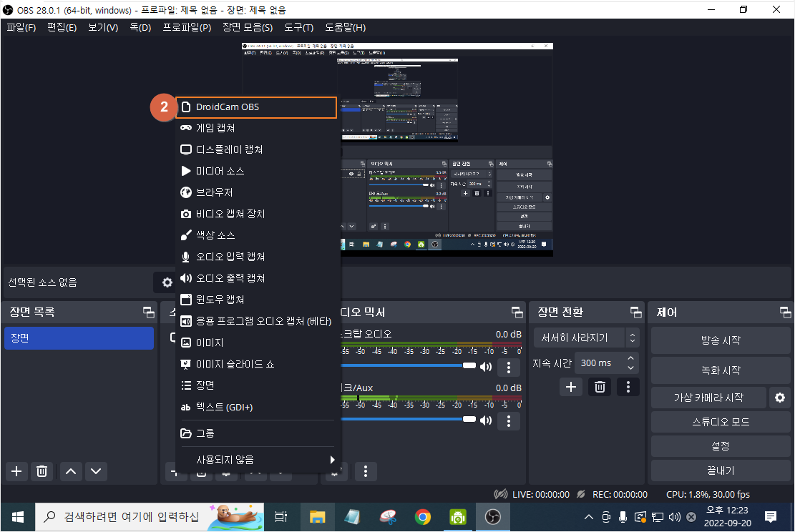The width and height of the screenshot is (795, 532).
Task: Open 설정 from controls
Action: click(x=721, y=446)
